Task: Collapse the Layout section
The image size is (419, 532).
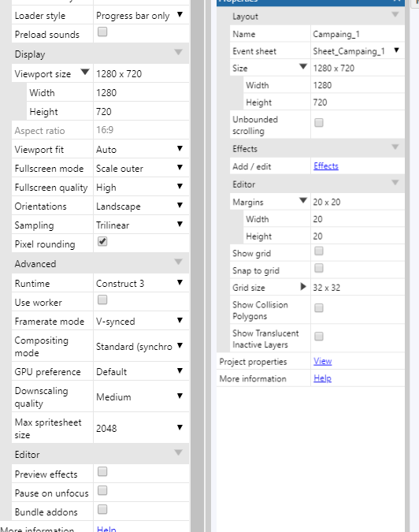Action: click(395, 14)
